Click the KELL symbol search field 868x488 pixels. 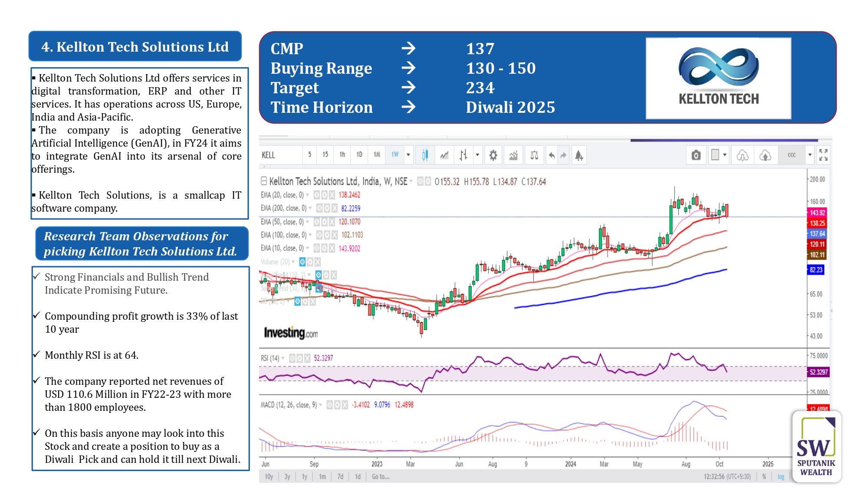(x=280, y=155)
